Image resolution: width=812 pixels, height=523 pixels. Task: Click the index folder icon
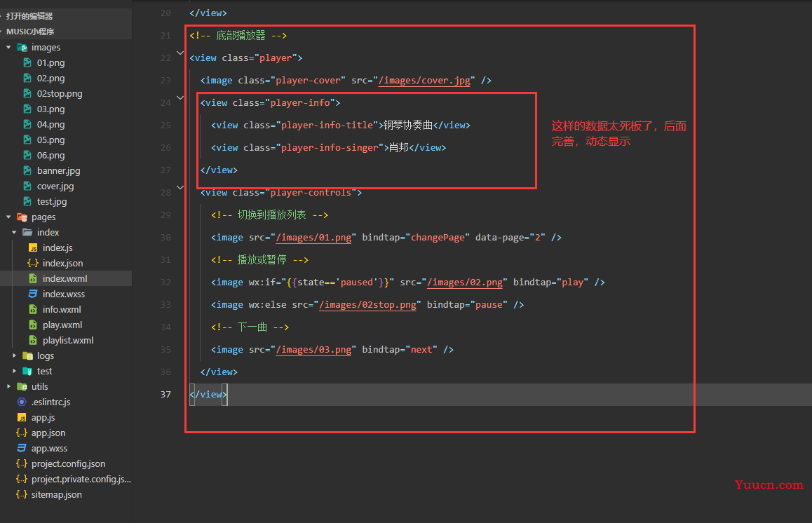pyautogui.click(x=27, y=233)
